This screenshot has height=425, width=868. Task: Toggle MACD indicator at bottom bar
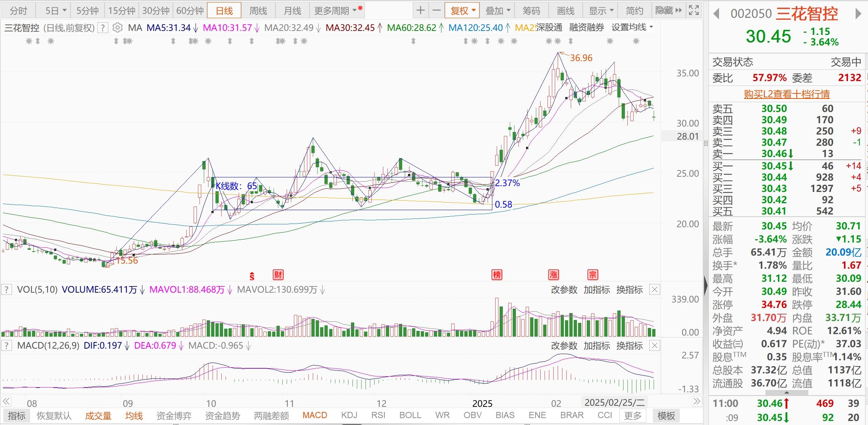pos(315,415)
